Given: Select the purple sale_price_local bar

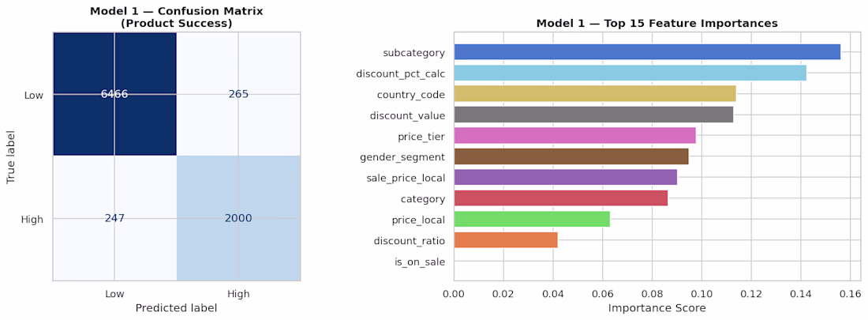Looking at the screenshot, I should tap(565, 178).
